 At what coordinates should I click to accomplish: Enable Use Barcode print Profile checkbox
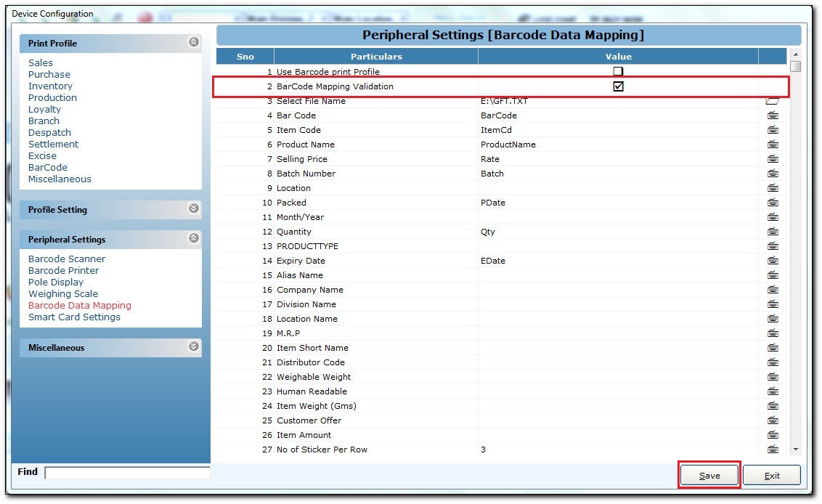618,72
